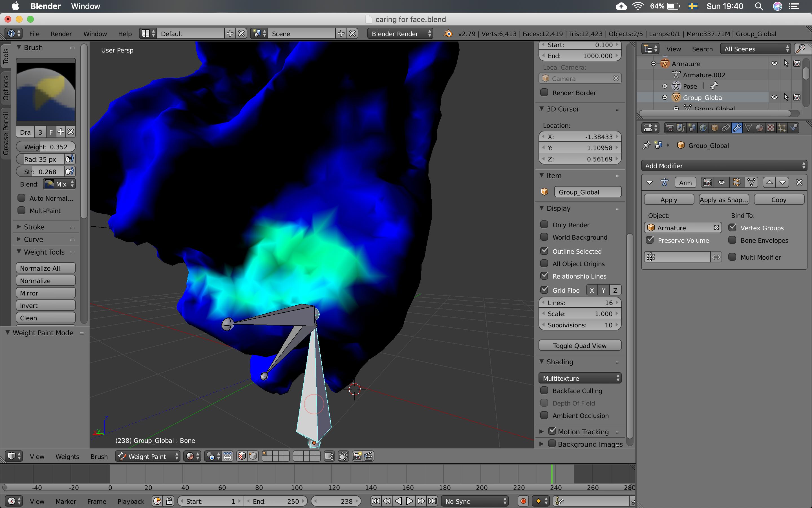
Task: Open the Material properties tab (sphere icon)
Action: [x=759, y=128]
